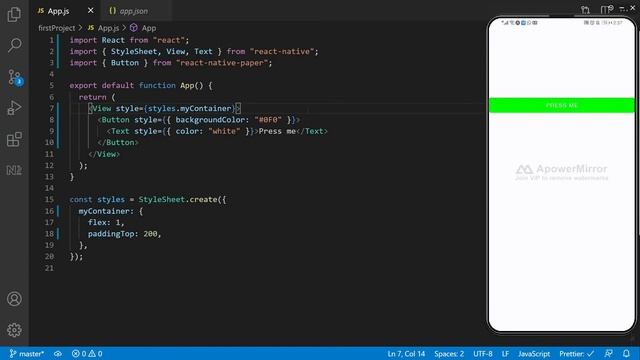
Task: Click "Press me" text on line 9
Action: (277, 131)
